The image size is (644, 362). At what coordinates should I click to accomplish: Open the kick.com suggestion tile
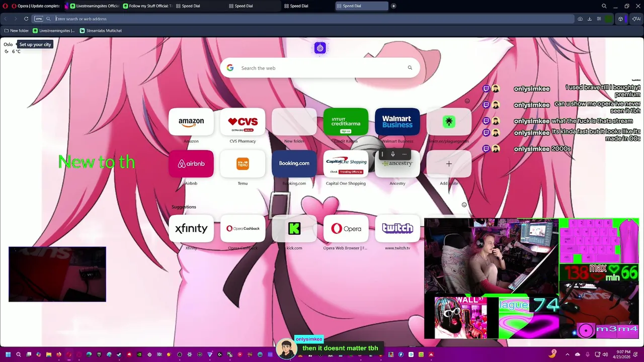point(294,228)
